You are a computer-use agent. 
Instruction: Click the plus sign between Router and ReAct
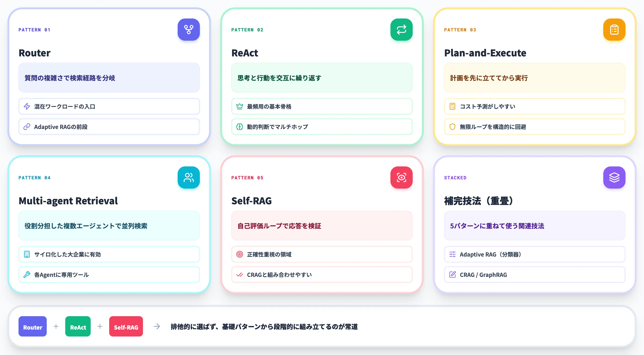(x=56, y=326)
